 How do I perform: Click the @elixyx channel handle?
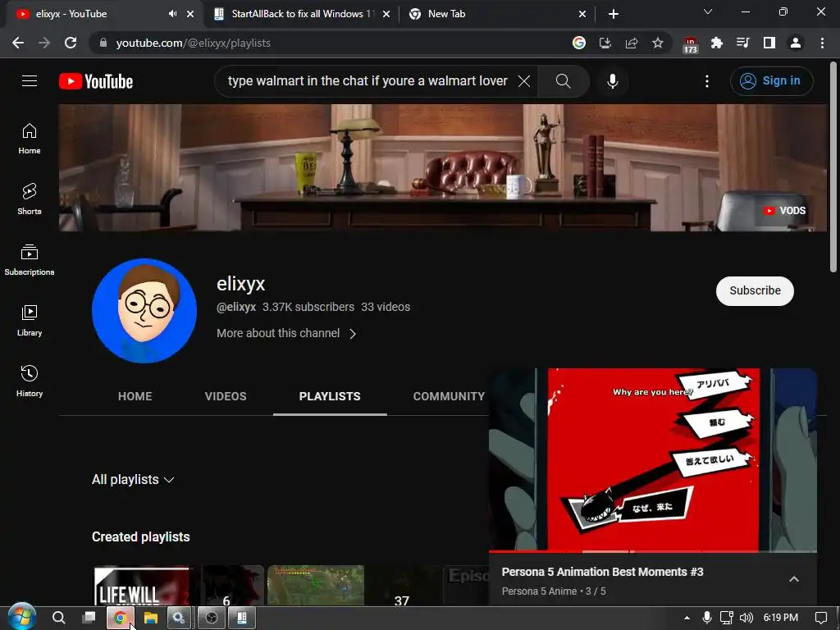pyautogui.click(x=235, y=307)
